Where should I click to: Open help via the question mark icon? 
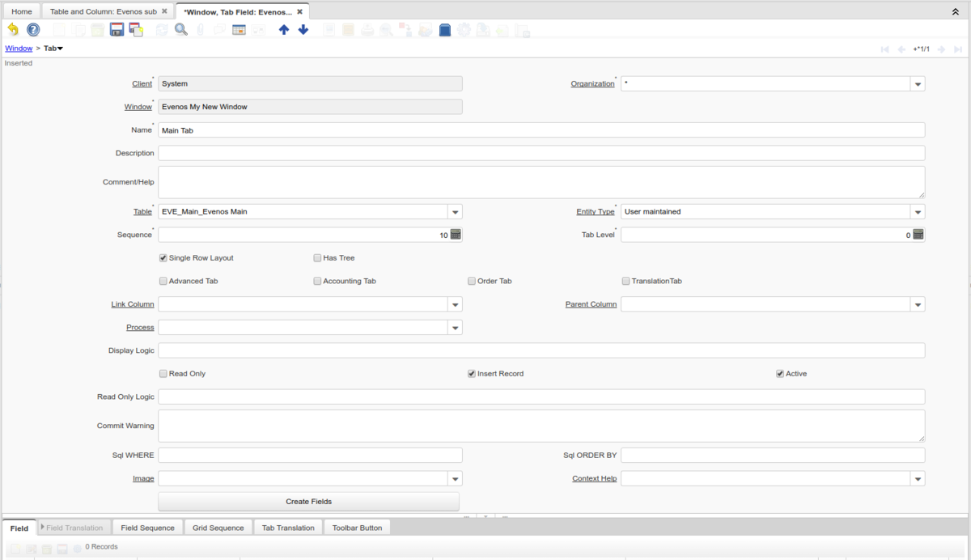tap(33, 30)
